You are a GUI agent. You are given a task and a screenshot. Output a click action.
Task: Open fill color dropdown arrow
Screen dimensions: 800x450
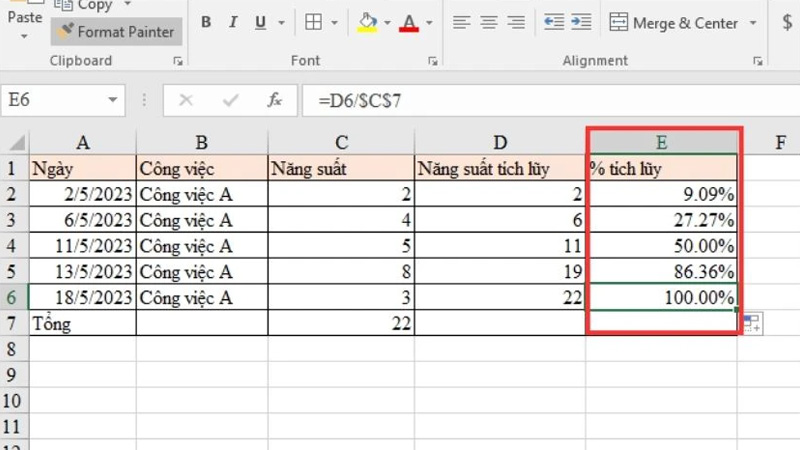click(x=387, y=22)
